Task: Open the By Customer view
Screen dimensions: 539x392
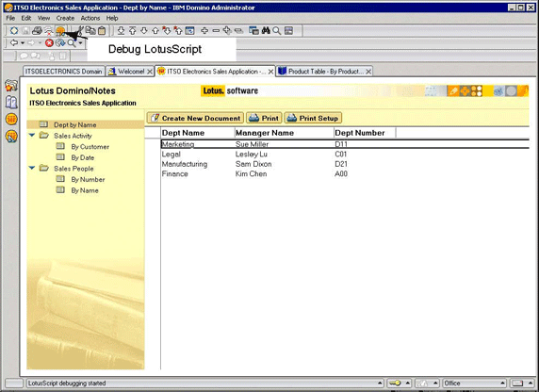Action: tap(90, 146)
